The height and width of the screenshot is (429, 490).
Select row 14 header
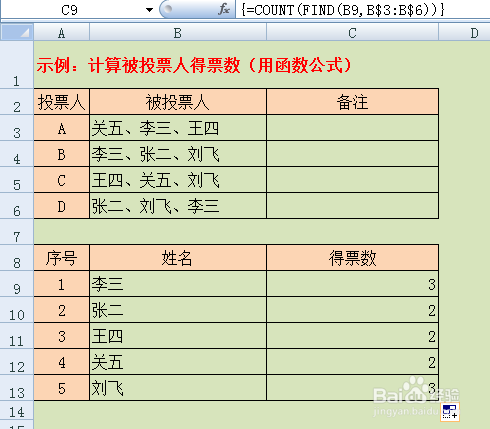[x=17, y=410]
